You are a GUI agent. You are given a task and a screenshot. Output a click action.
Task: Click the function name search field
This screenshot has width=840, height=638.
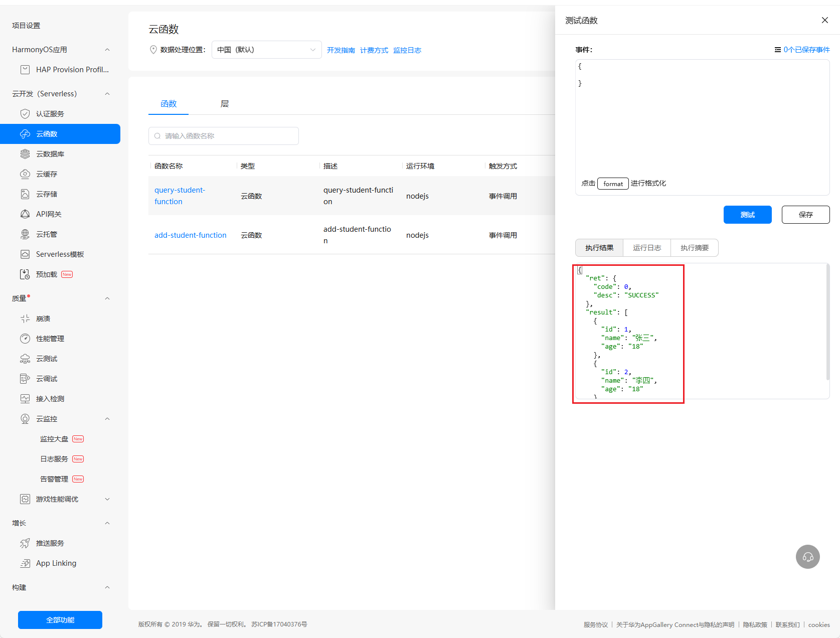click(x=224, y=136)
